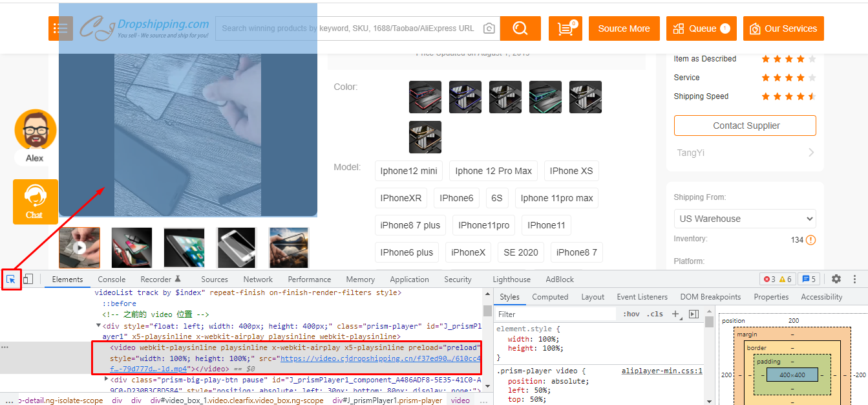Switch to the Sources tab
868x405 pixels.
[x=215, y=279]
